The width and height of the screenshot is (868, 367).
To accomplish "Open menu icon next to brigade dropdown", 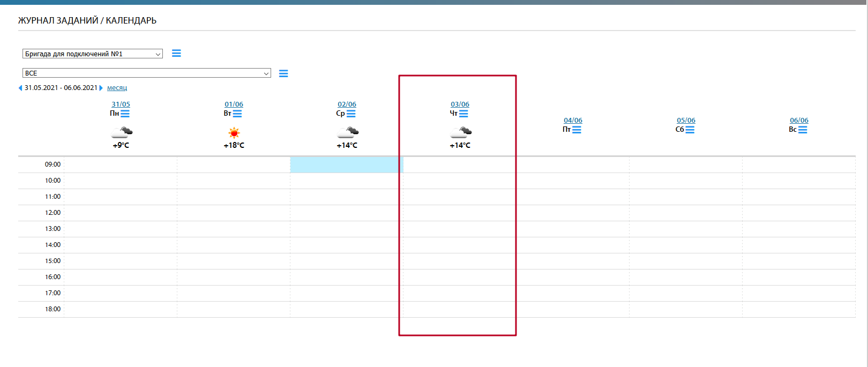I will [176, 53].
